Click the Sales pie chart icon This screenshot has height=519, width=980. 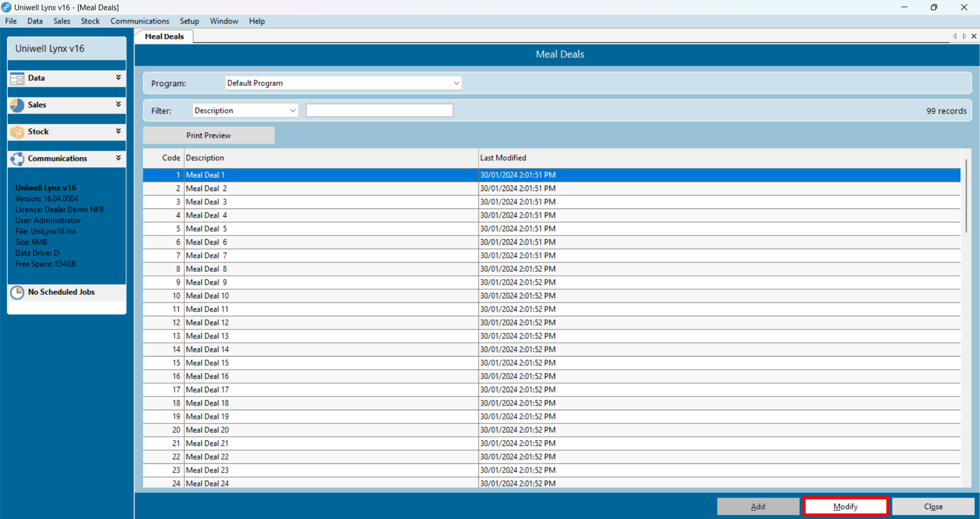[17, 105]
